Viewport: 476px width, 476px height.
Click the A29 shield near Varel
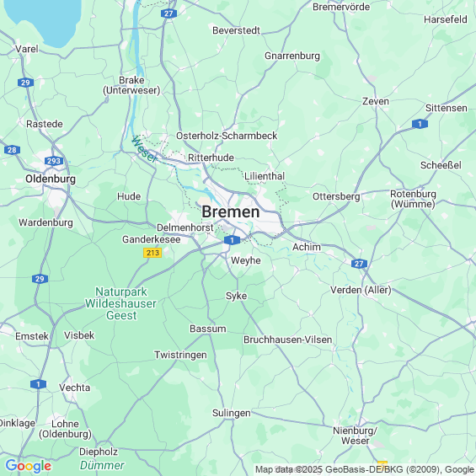[25, 83]
